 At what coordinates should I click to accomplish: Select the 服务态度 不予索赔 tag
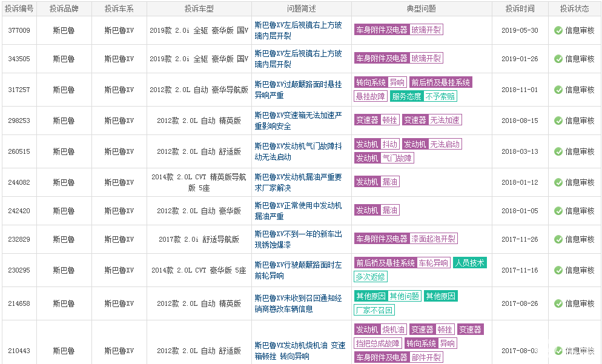423,96
